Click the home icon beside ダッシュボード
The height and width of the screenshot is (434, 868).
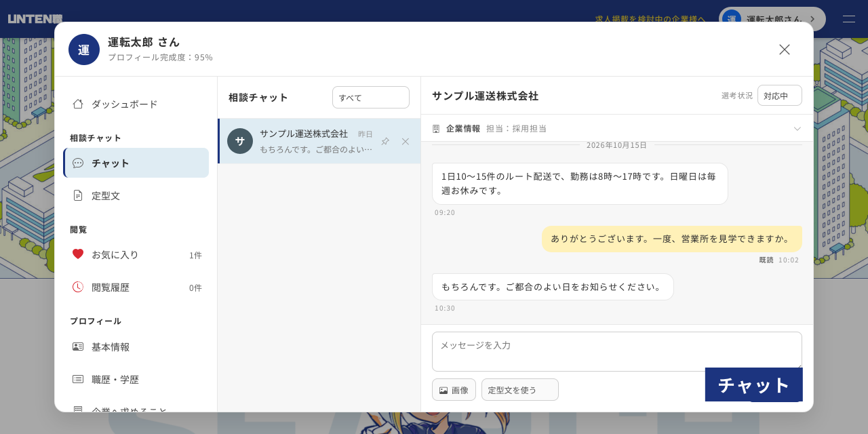coord(78,104)
